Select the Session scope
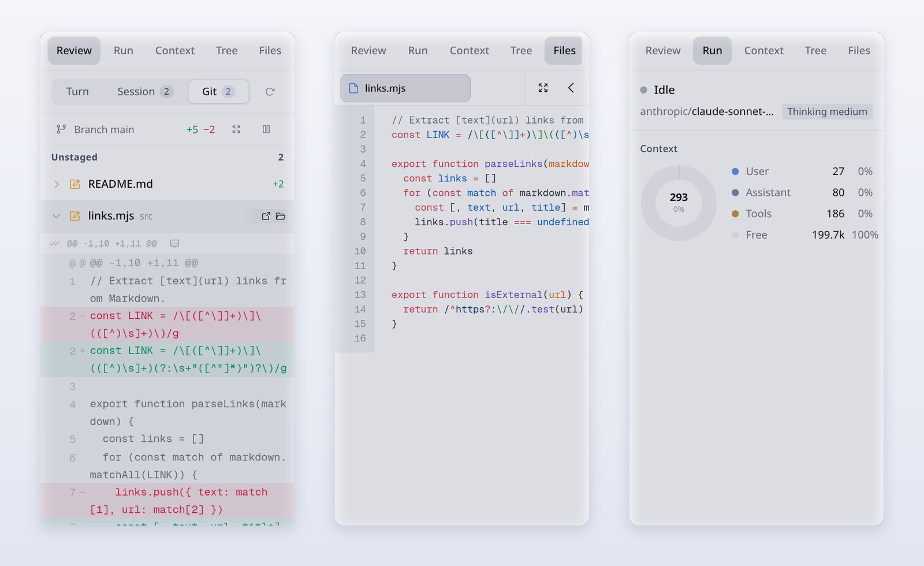Viewport: 924px width, 566px height. (x=145, y=92)
